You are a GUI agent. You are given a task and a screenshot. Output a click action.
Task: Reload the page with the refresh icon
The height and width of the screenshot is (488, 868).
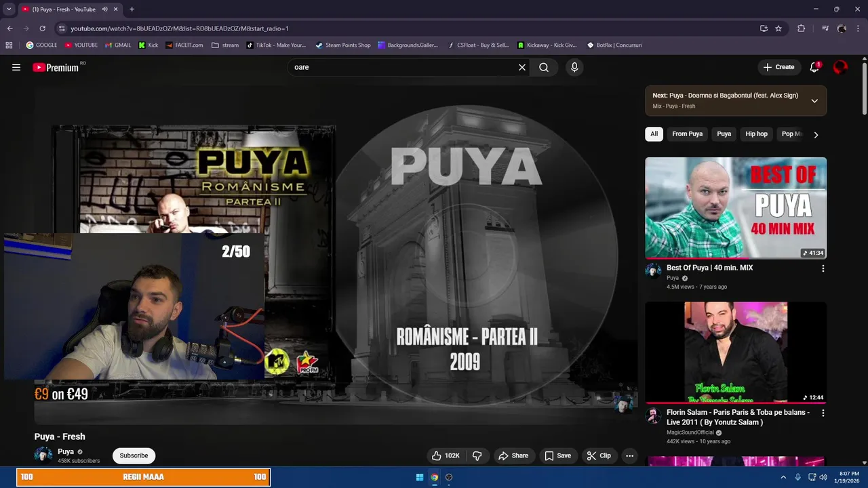(x=42, y=28)
